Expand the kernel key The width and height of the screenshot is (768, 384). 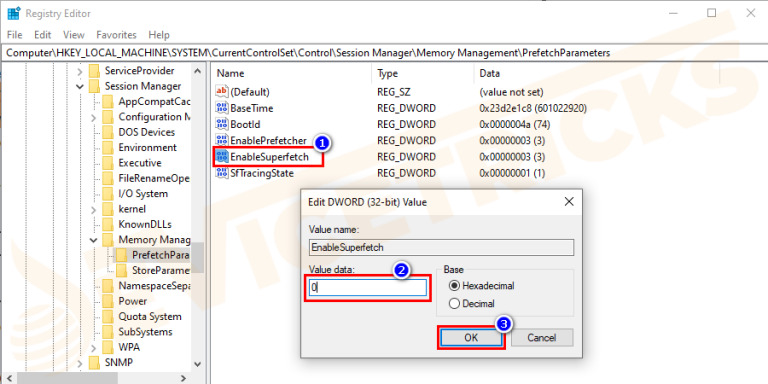(93, 209)
